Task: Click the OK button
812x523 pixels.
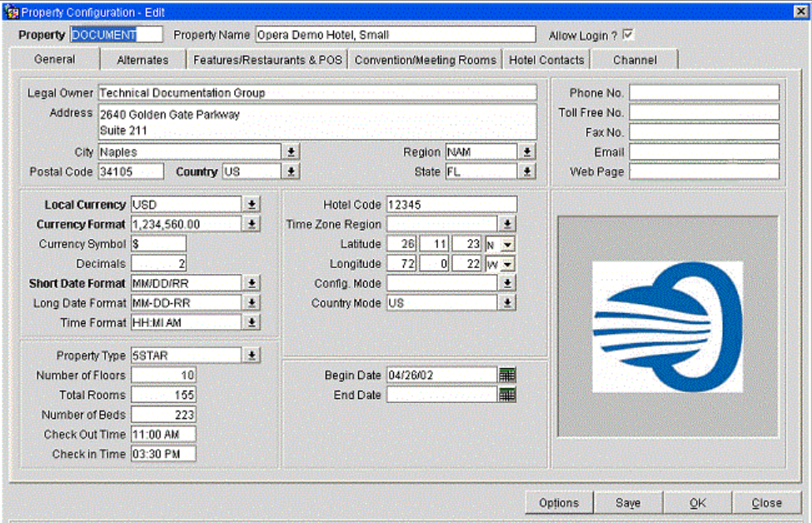Action: [x=697, y=503]
